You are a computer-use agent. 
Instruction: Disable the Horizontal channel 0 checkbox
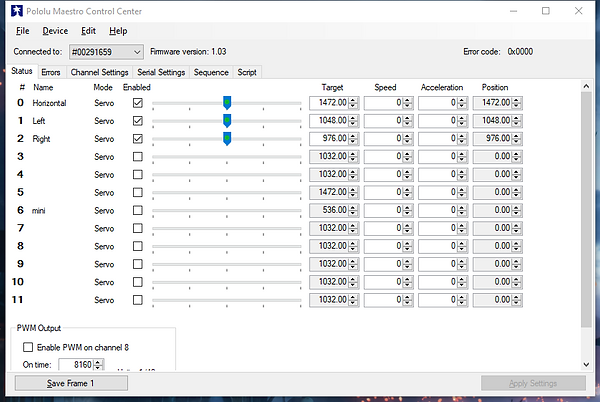138,103
